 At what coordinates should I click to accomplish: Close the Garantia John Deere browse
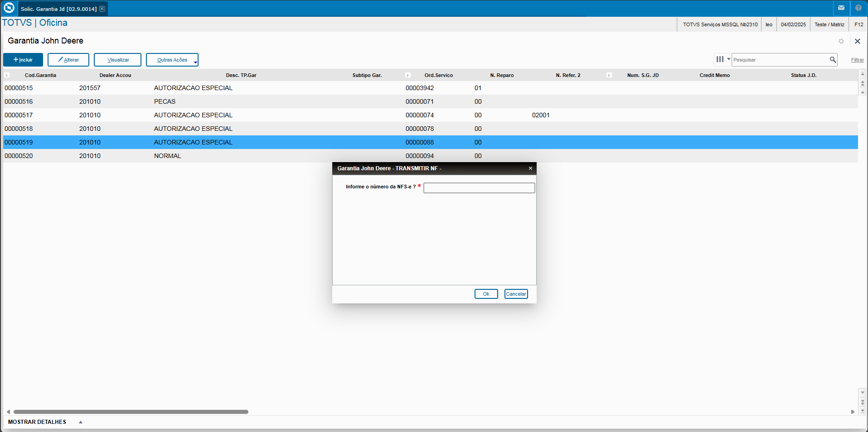pyautogui.click(x=857, y=41)
